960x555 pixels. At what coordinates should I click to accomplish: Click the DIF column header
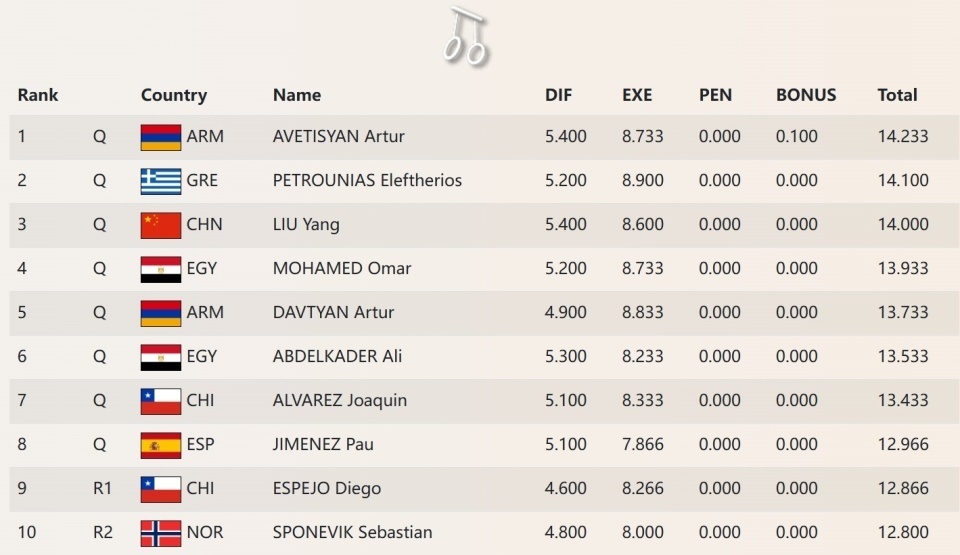pos(559,95)
